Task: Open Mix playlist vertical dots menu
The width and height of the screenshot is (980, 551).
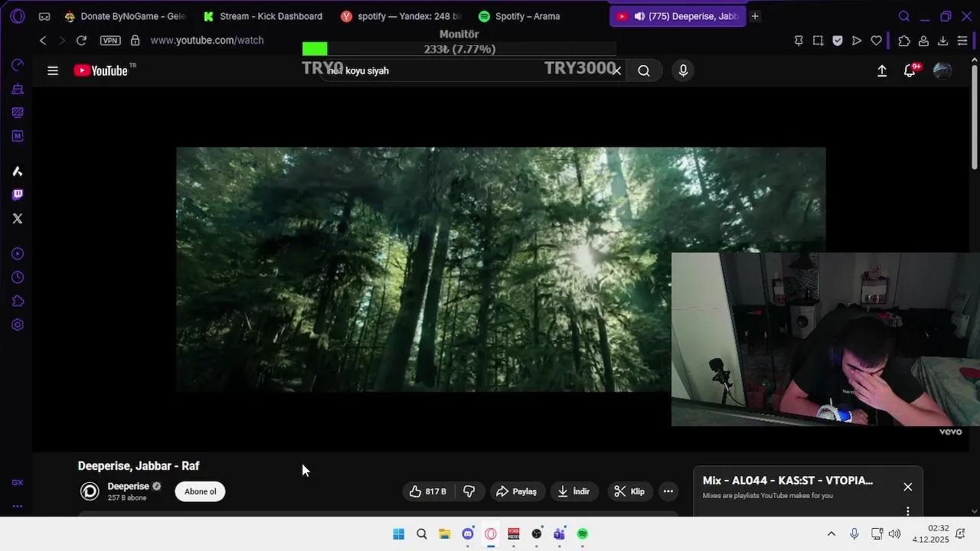Action: point(908,510)
